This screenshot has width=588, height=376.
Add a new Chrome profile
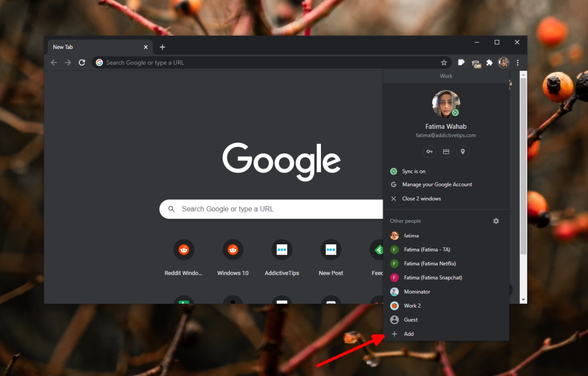pos(408,334)
